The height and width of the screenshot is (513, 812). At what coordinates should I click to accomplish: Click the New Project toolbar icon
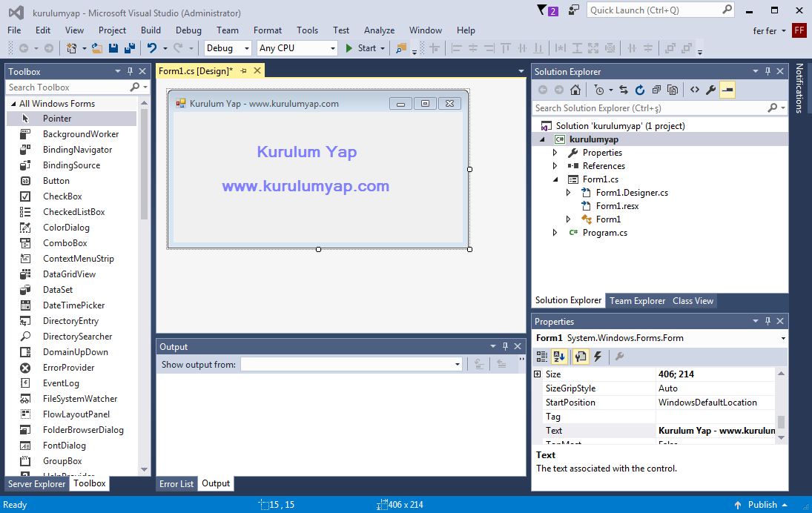click(x=71, y=48)
